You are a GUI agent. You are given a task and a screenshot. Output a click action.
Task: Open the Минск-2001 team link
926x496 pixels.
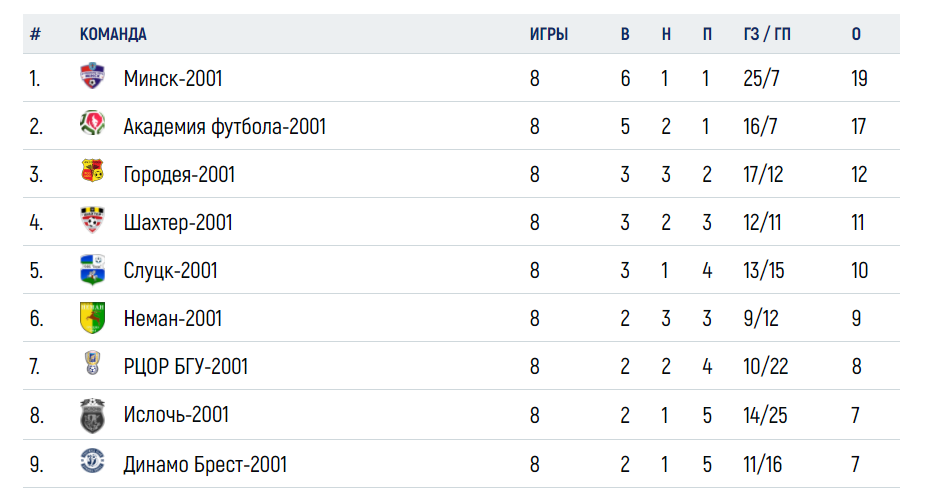[x=172, y=79]
